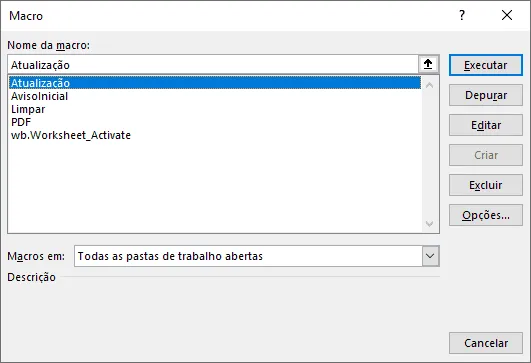The height and width of the screenshot is (363, 531).
Task: Open the Todas as pastas de trabalho abertas combo box
Action: 257,256
